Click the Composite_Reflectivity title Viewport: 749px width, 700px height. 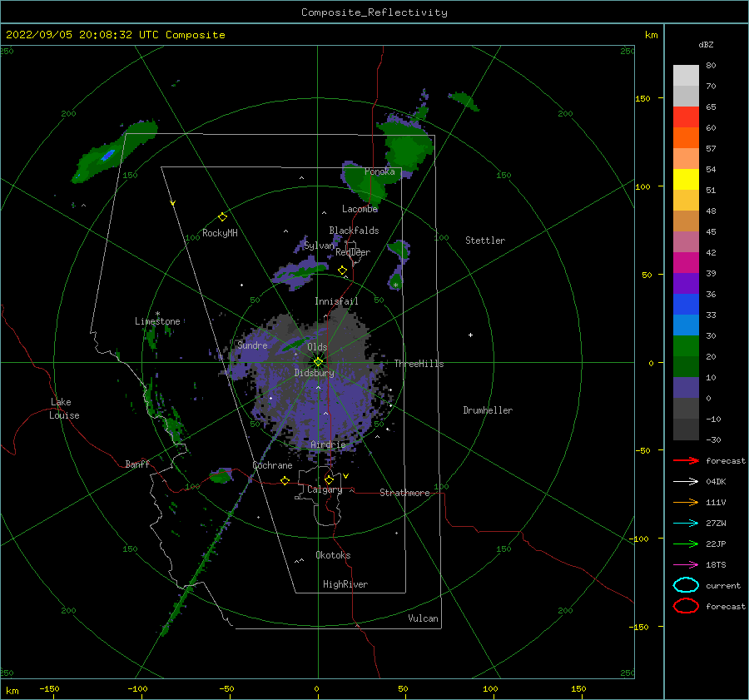point(374,12)
